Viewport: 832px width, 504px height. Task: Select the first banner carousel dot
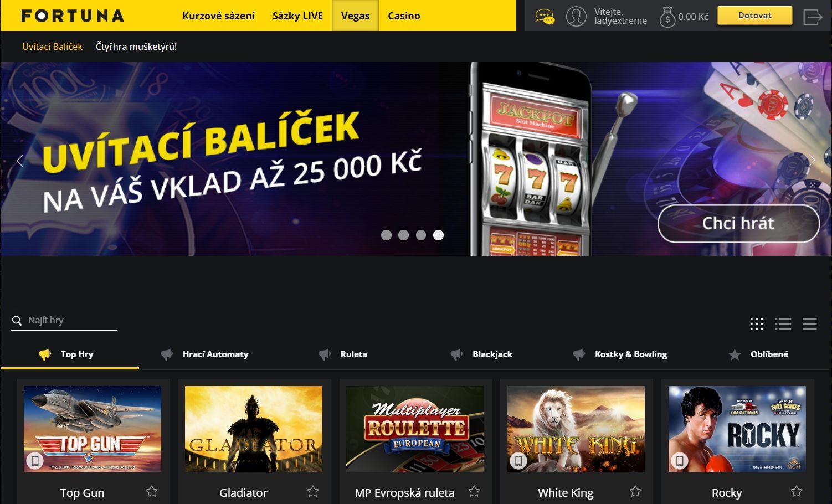point(386,235)
